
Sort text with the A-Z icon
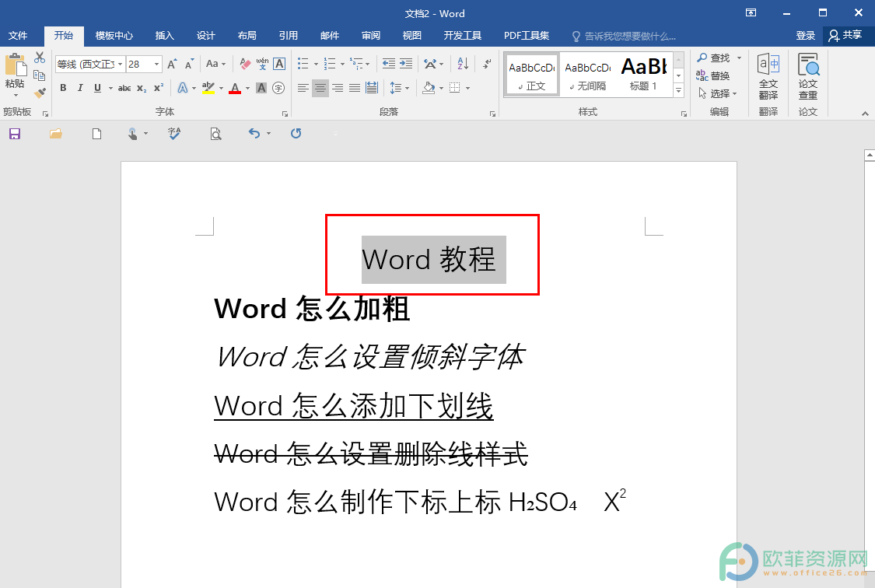[464, 64]
